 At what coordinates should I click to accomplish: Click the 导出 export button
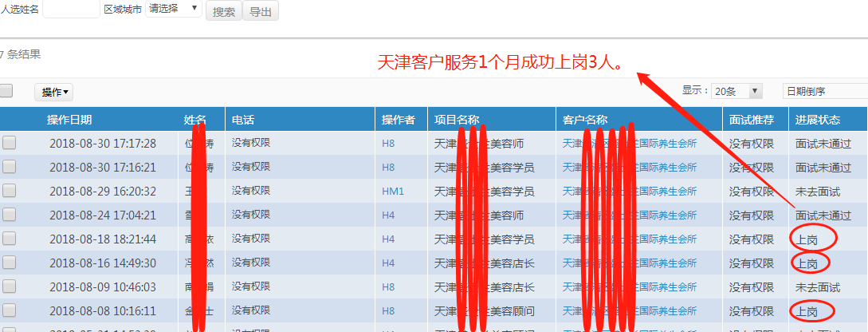(x=260, y=11)
